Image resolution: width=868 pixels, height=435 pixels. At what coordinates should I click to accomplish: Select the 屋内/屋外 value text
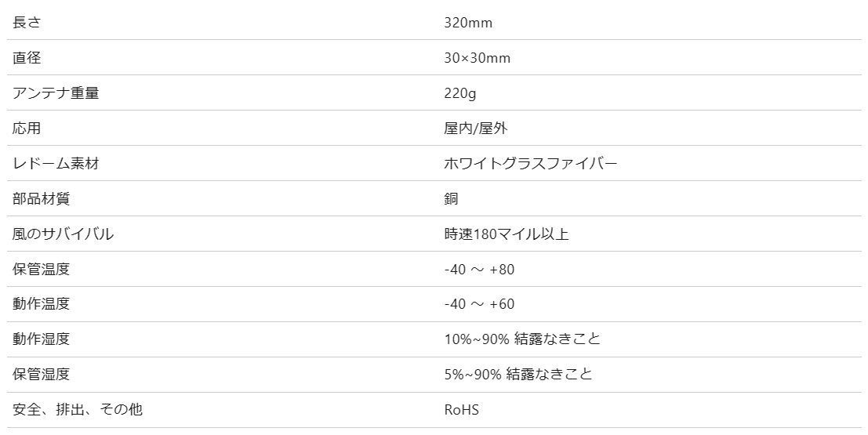pyautogui.click(x=475, y=129)
